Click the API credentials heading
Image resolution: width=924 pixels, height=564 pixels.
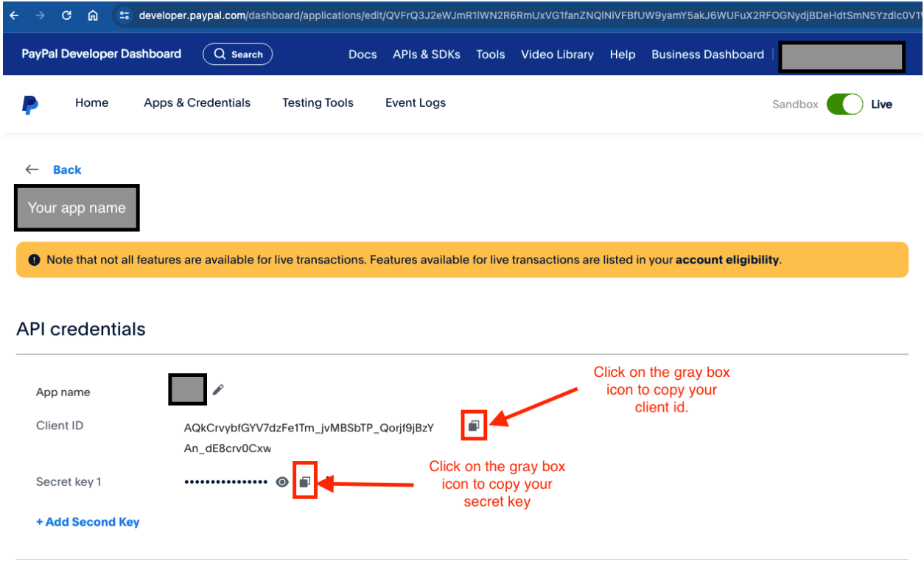click(x=81, y=329)
